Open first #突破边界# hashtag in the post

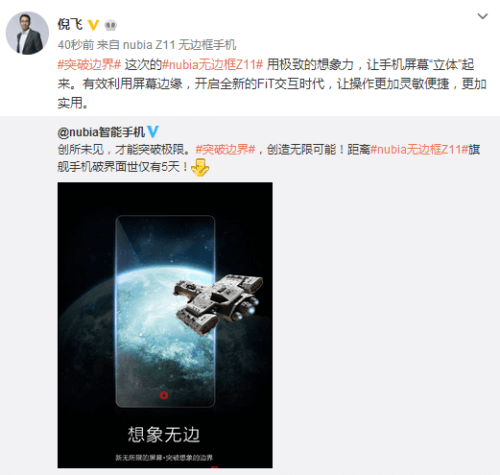coord(89,64)
